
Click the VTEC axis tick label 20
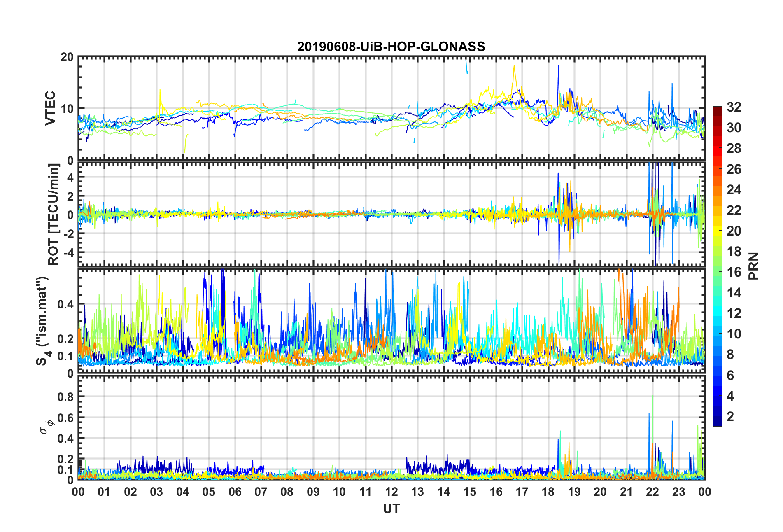pos(67,57)
